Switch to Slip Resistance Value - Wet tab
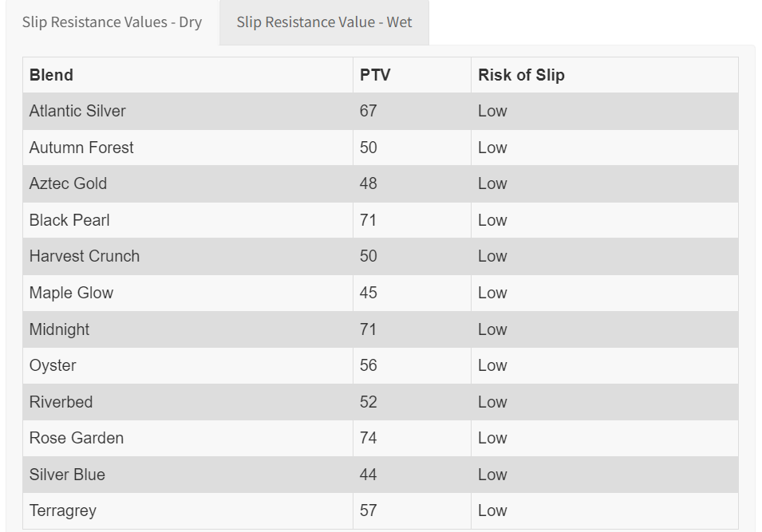The image size is (762, 532). tap(324, 22)
